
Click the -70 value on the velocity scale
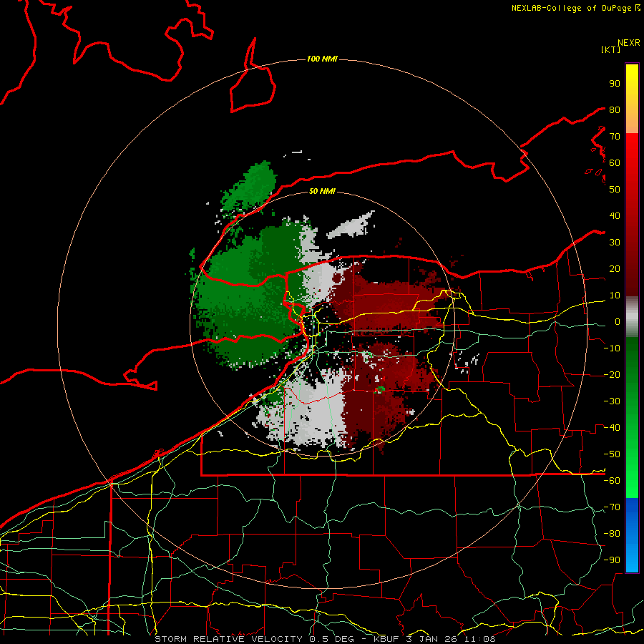tap(612, 507)
